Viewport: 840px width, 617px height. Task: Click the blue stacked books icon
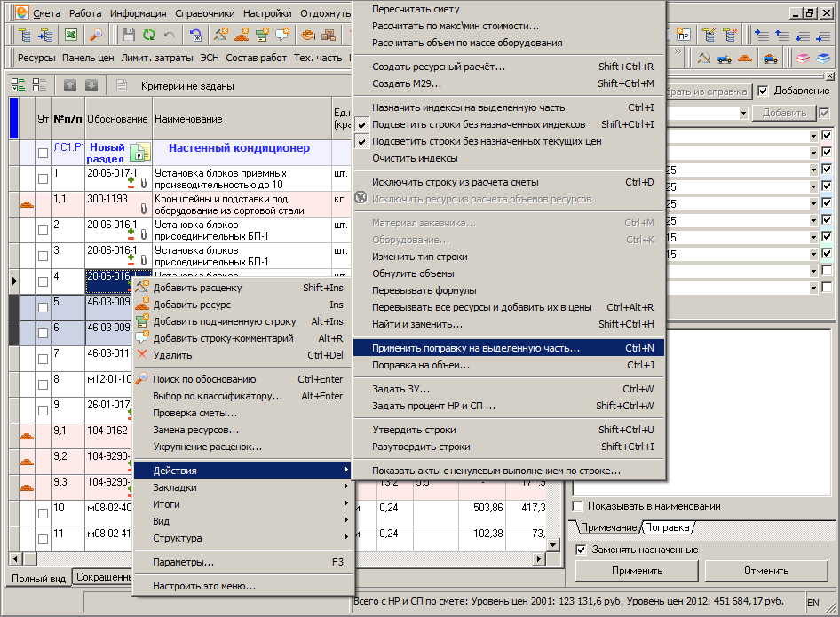[x=823, y=58]
